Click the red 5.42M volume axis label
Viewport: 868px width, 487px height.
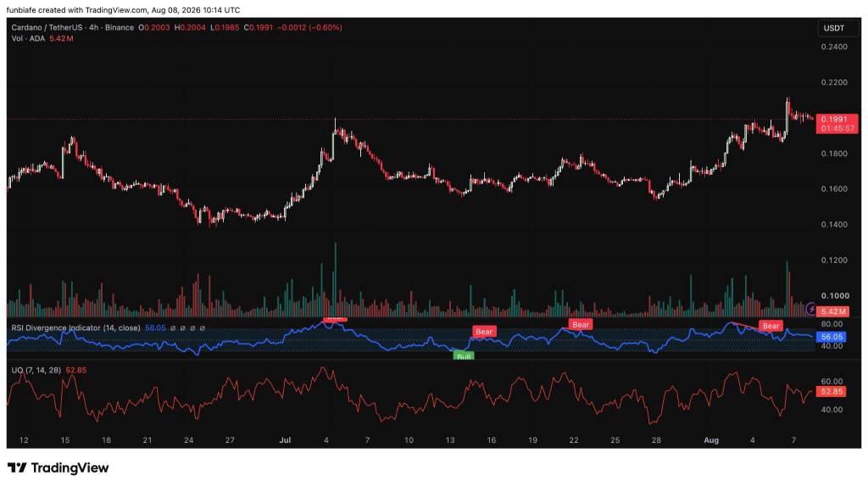tap(832, 312)
